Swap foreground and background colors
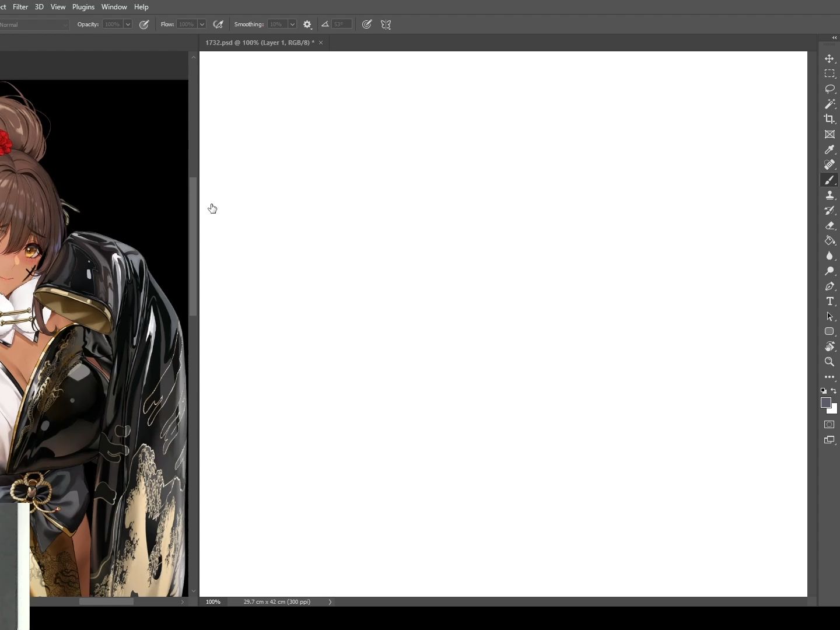The width and height of the screenshot is (840, 630). coord(834,391)
